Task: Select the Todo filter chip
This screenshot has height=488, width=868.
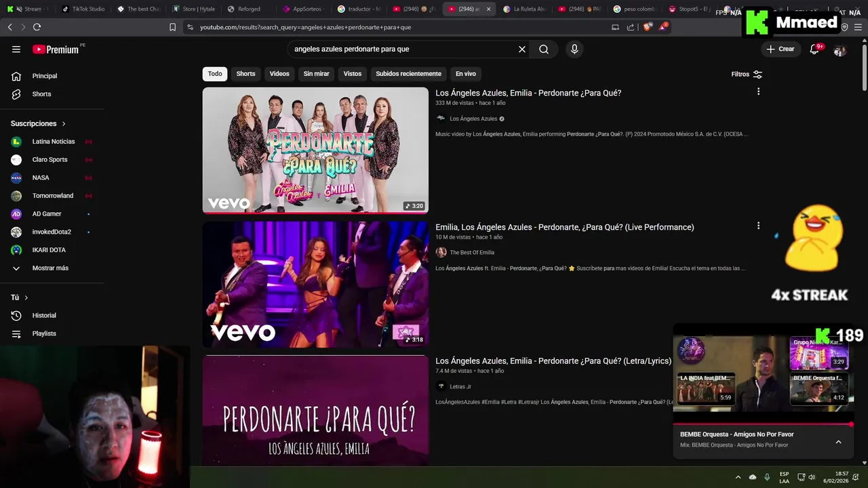Action: [x=215, y=74]
